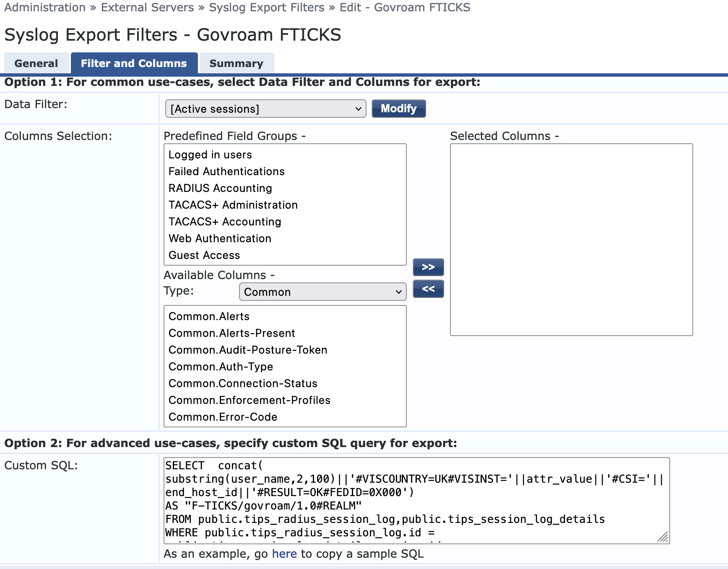Viewport: 728px width, 569px height.
Task: Grab the Custom SQL textarea resize handle
Action: (x=663, y=537)
